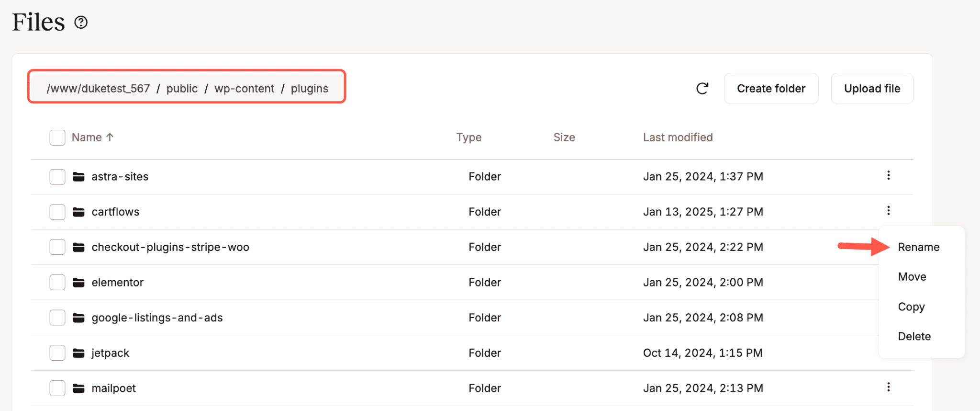This screenshot has width=980, height=411.
Task: Click the Create folder button
Action: pos(771,88)
